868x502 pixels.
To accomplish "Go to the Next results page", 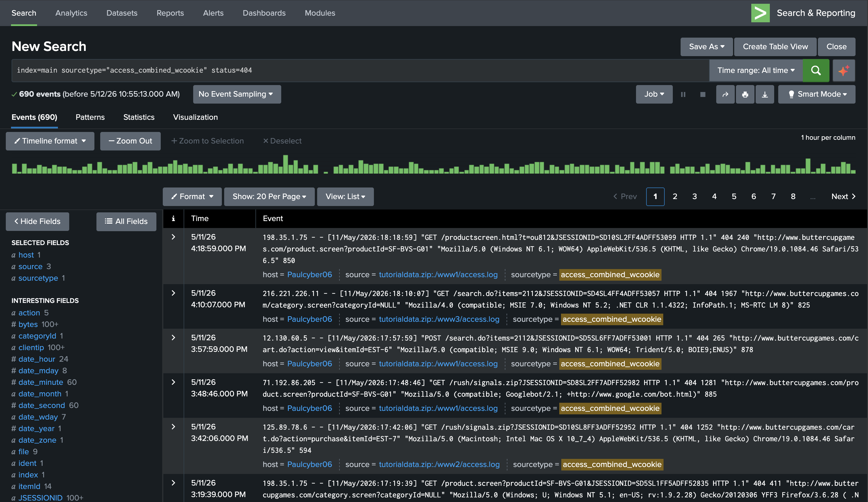I will (x=843, y=196).
